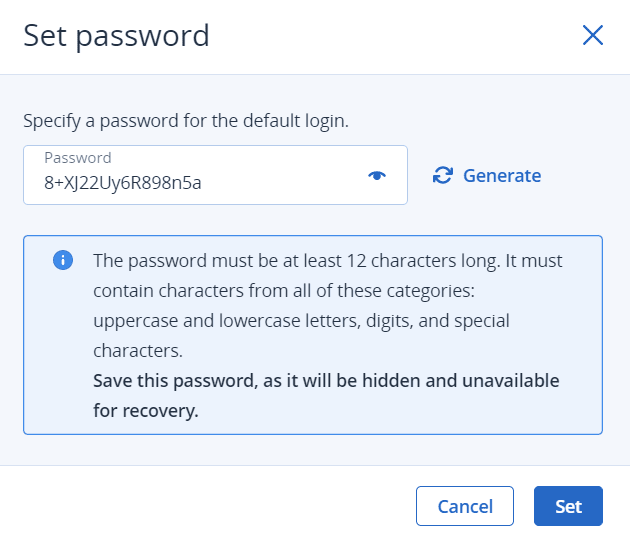Click the Cancel button
This screenshot has width=630, height=542.
point(465,506)
